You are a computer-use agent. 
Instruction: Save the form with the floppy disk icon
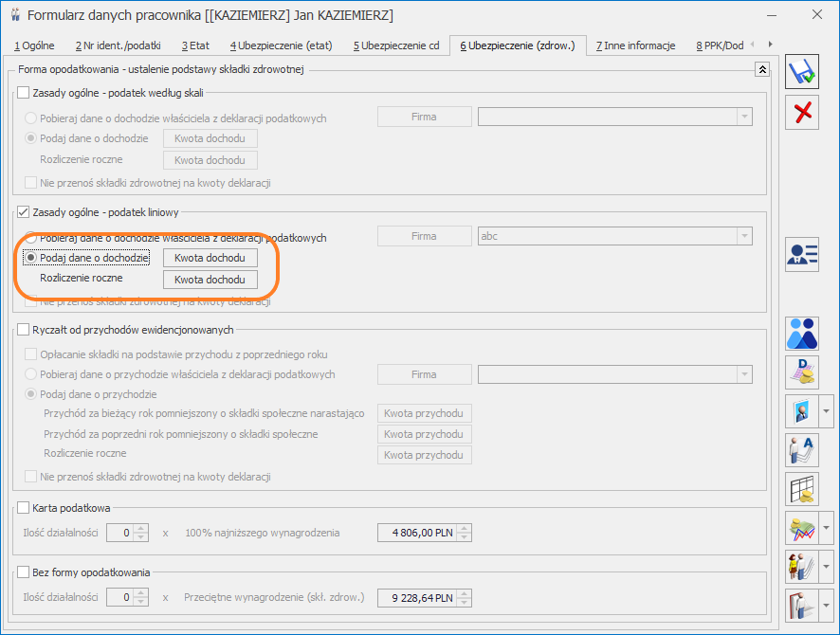802,72
